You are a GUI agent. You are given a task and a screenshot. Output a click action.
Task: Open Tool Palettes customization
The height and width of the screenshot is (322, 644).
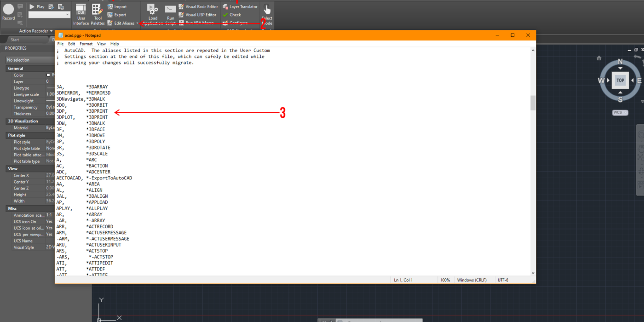point(97,14)
